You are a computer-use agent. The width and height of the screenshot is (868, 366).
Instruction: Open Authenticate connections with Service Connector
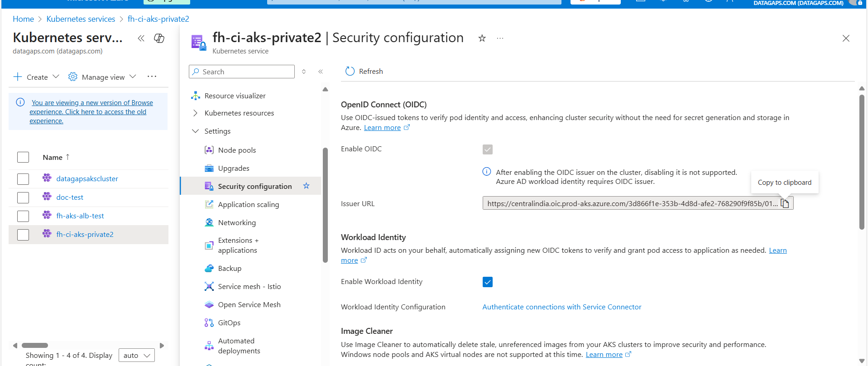[561, 307]
